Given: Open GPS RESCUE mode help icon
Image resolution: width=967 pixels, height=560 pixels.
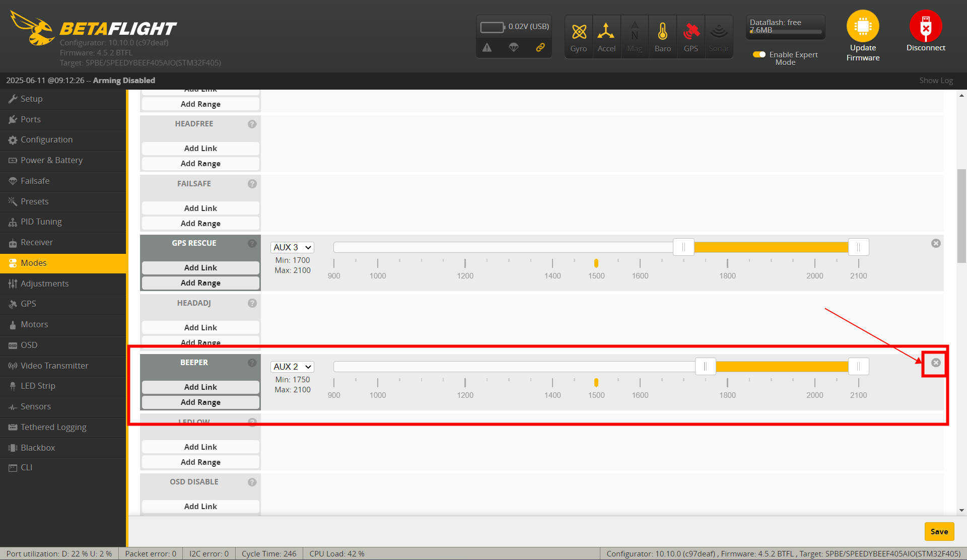Looking at the screenshot, I should [x=252, y=243].
